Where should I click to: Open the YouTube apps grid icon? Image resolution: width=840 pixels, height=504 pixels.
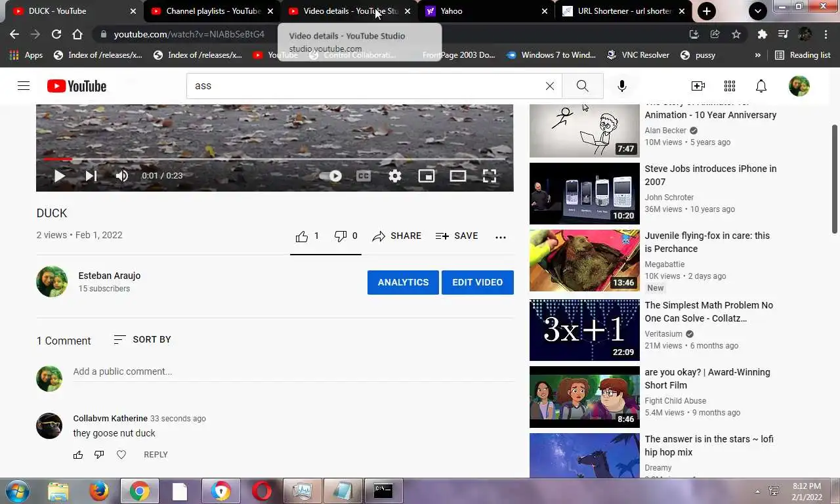pyautogui.click(x=730, y=86)
